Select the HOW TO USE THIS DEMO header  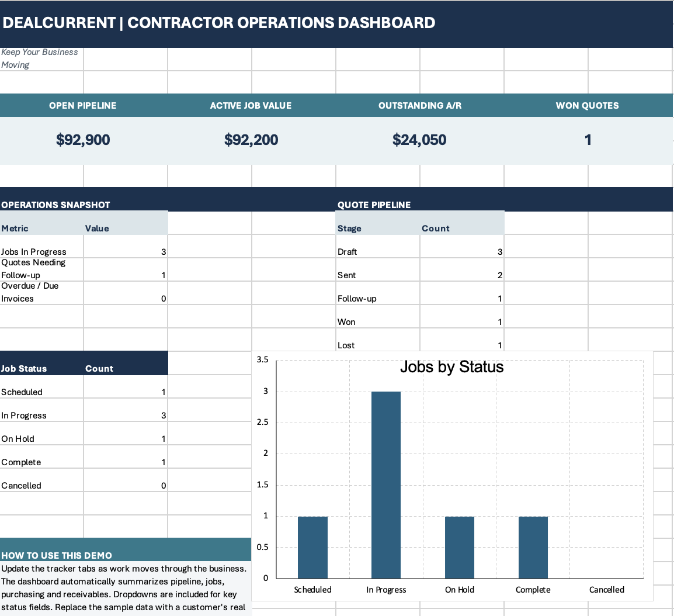(126, 550)
